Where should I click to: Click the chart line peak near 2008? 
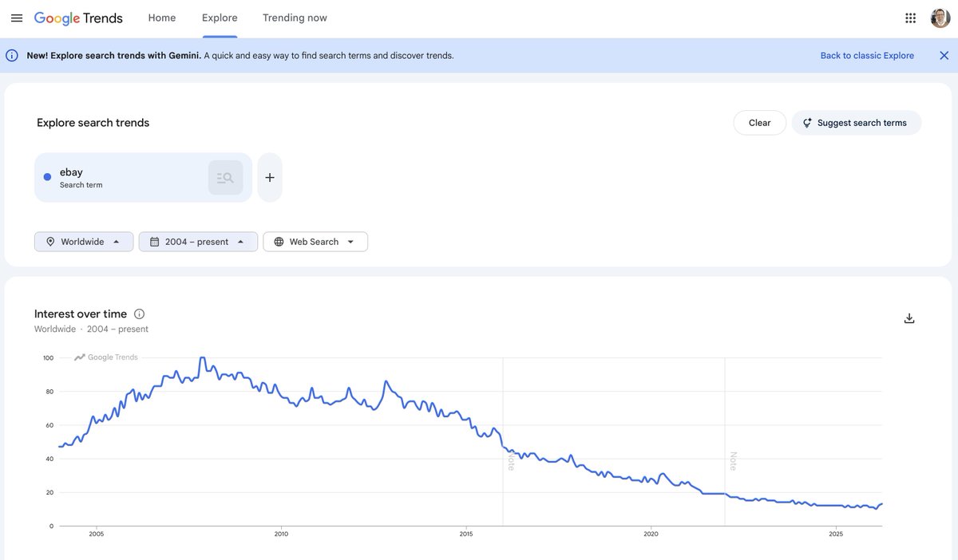(x=203, y=358)
